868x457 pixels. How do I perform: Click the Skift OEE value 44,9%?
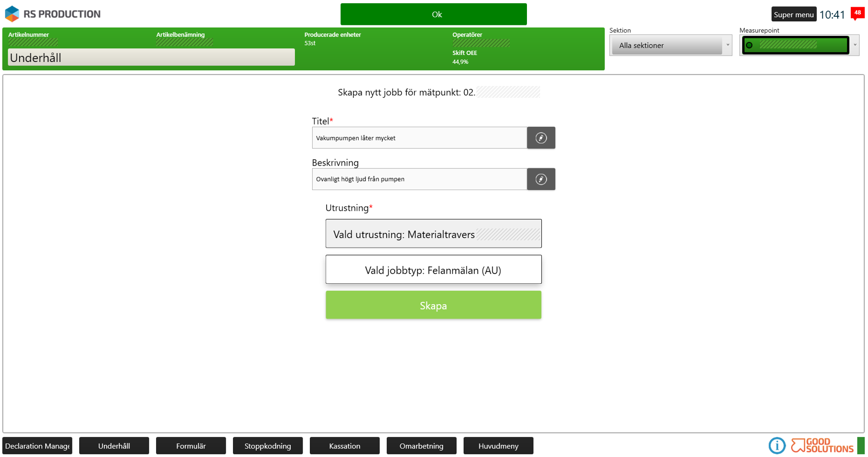(460, 62)
